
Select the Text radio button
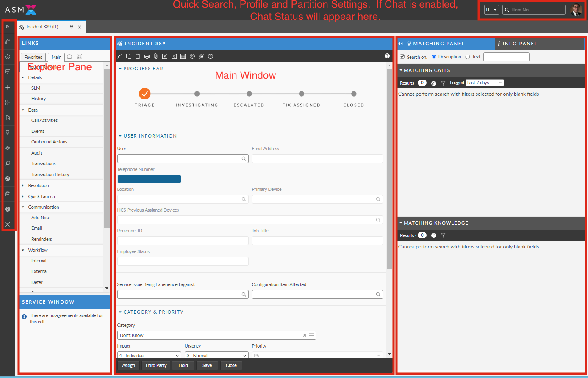pos(468,57)
